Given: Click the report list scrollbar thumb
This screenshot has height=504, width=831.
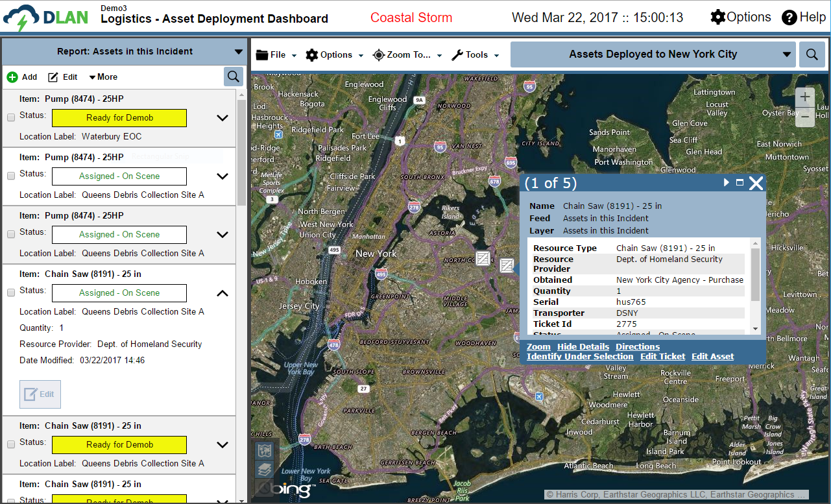Looking at the screenshot, I should 241,152.
